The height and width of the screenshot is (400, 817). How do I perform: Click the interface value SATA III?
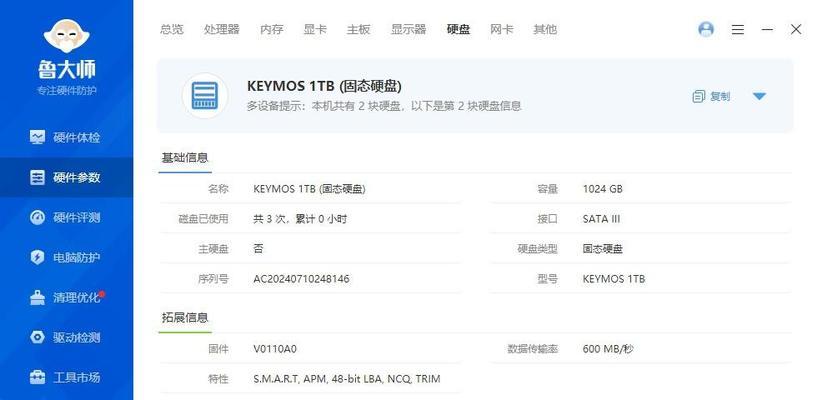601,219
